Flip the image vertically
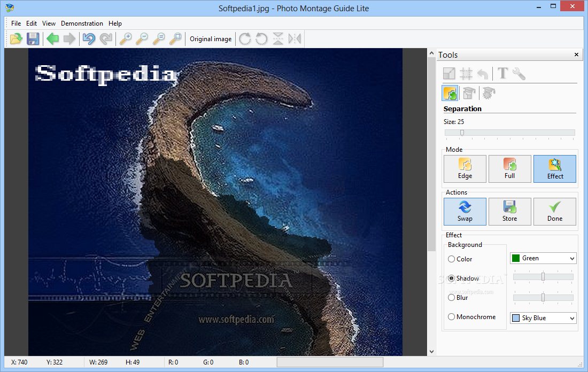The height and width of the screenshot is (372, 588). coord(278,38)
